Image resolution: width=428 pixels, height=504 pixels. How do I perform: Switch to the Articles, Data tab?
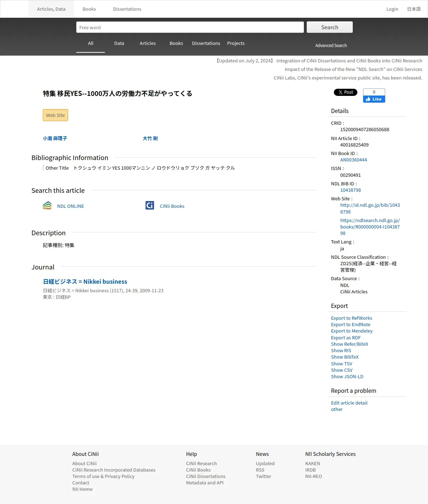(51, 9)
